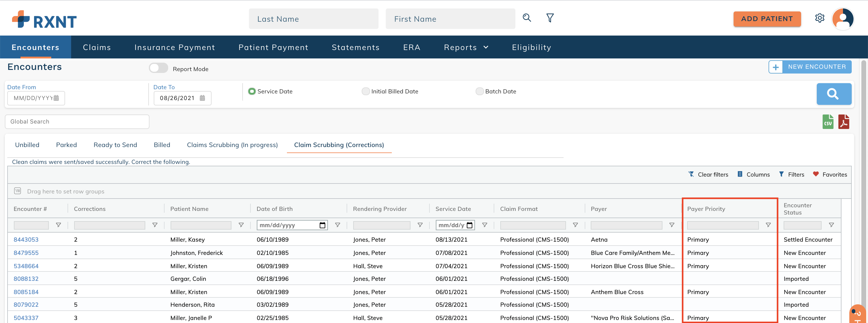Click the Payer filter input
Viewport: 868px width, 323px height.
626,225
